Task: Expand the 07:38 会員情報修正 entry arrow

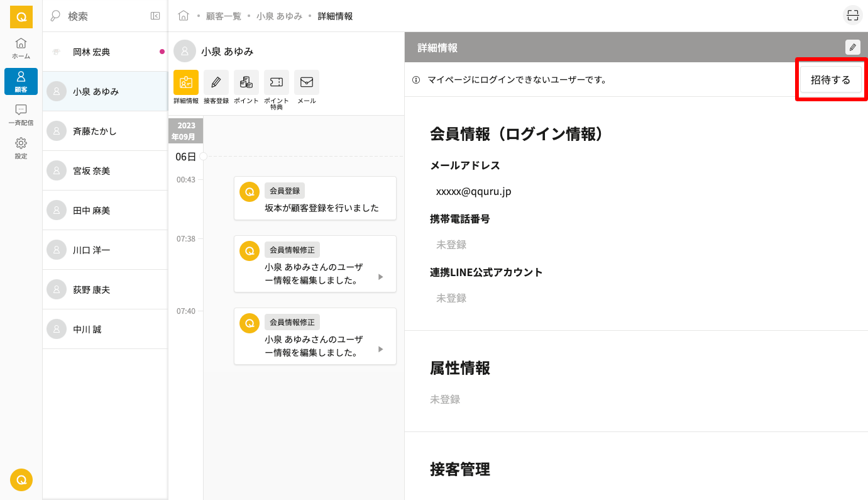Action: pos(380,277)
